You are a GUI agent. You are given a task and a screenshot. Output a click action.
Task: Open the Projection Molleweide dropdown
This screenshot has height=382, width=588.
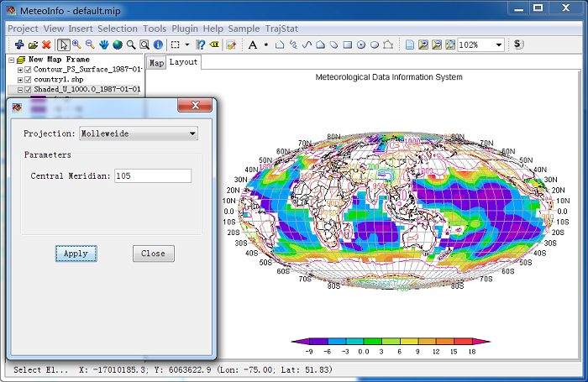tap(139, 133)
